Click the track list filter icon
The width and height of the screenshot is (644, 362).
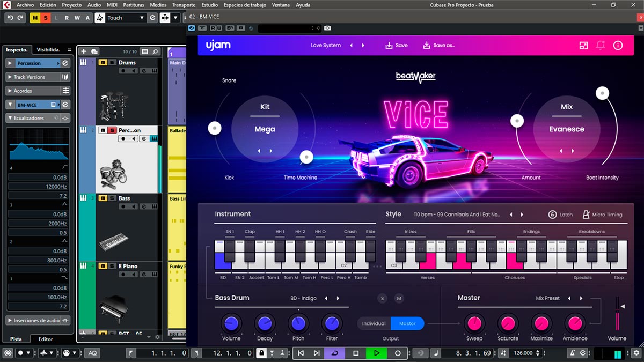click(x=145, y=52)
